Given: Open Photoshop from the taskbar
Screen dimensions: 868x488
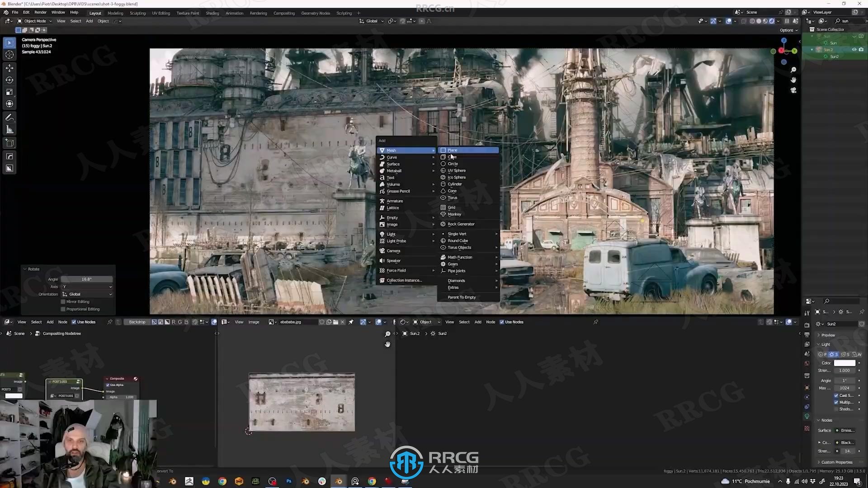Looking at the screenshot, I should (289, 481).
